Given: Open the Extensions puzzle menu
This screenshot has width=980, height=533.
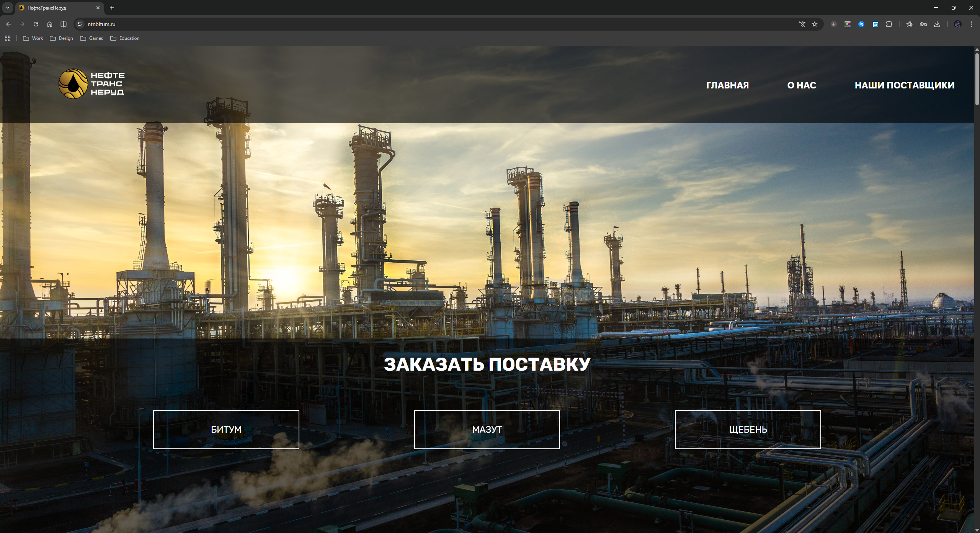Looking at the screenshot, I should pos(889,24).
